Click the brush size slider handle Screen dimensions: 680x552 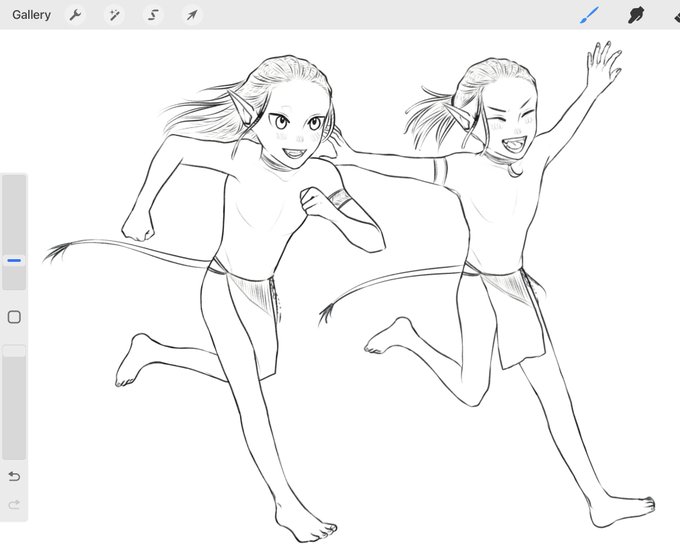14,261
